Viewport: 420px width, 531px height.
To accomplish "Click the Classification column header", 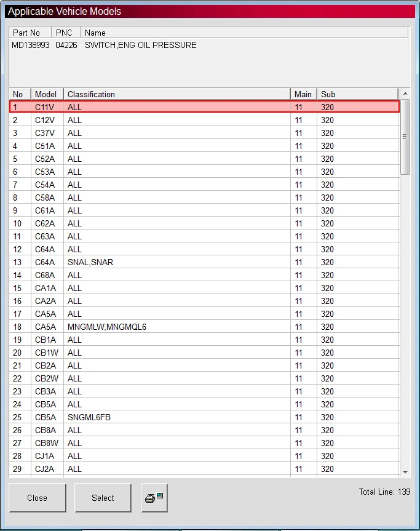I will 177,94.
